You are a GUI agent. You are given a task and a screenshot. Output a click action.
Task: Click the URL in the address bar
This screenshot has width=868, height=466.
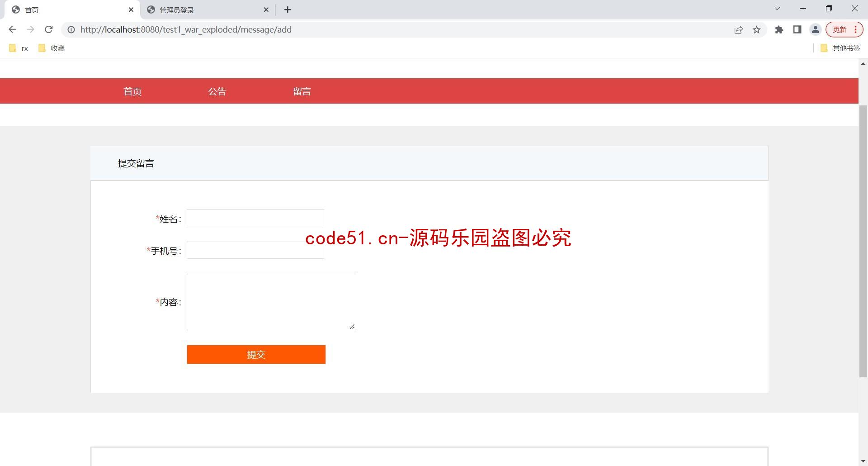[x=186, y=29]
